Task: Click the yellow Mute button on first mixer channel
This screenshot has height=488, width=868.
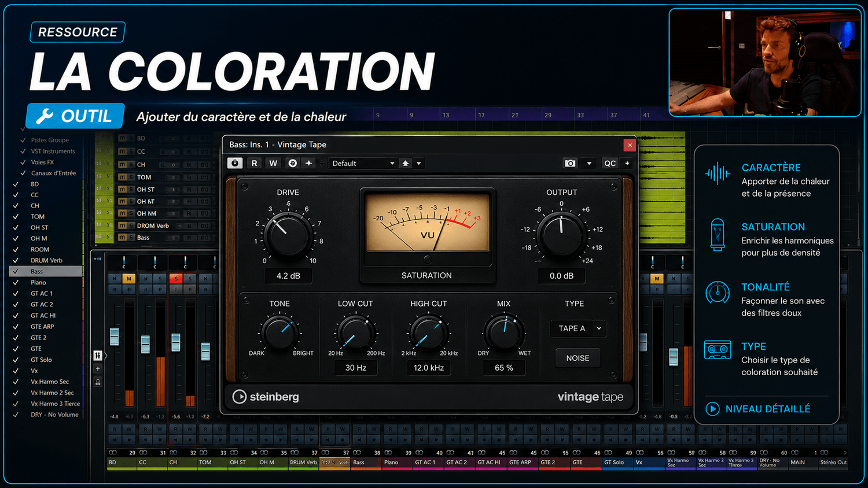Action: click(x=128, y=279)
